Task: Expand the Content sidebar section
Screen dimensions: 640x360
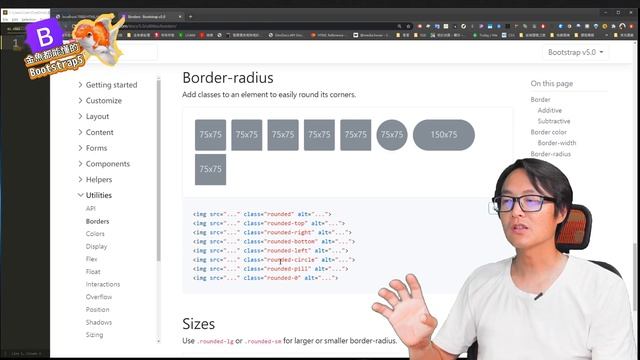Action: point(96,132)
